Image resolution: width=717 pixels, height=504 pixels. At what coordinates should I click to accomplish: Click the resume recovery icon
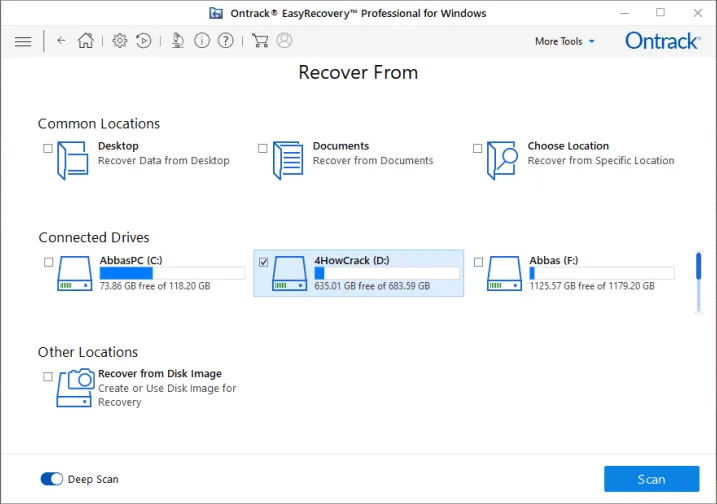coord(144,41)
